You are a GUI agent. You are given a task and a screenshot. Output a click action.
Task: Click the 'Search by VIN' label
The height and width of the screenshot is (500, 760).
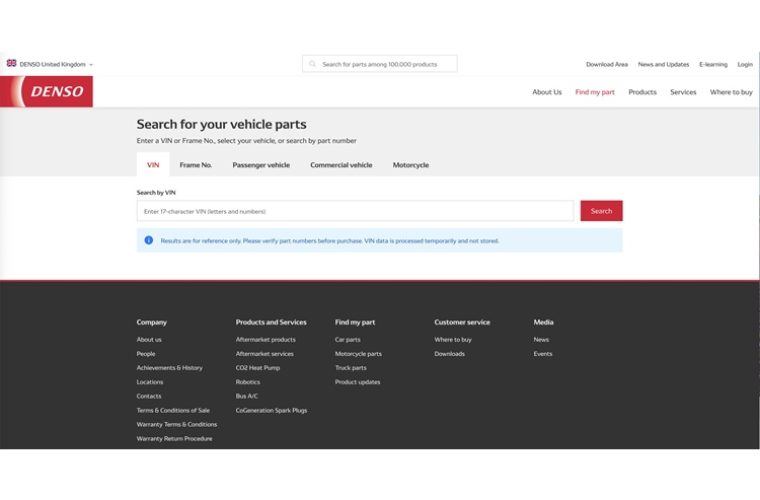156,192
